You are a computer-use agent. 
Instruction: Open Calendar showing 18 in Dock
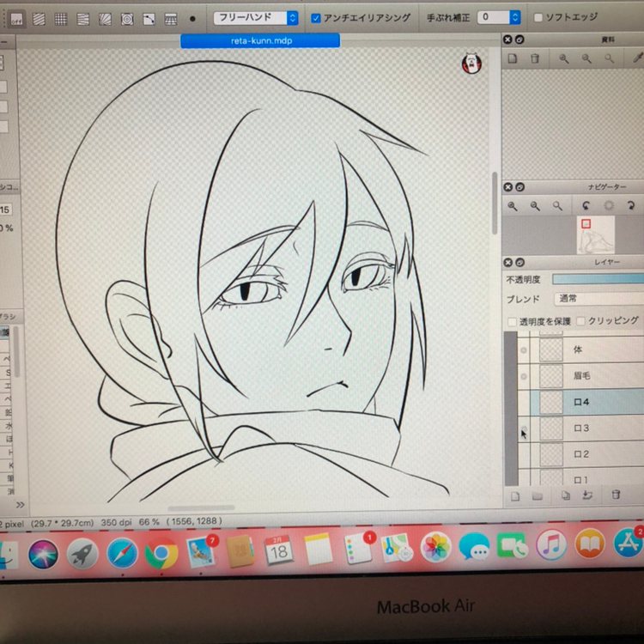(x=279, y=550)
